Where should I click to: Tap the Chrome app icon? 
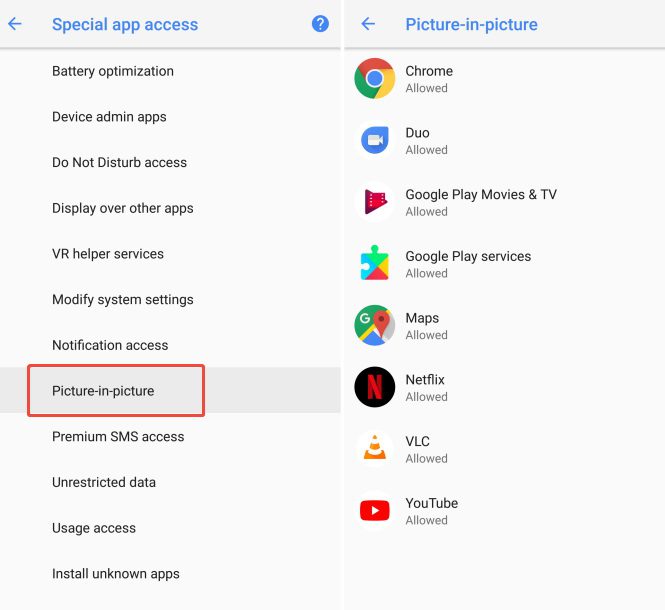pyautogui.click(x=374, y=78)
